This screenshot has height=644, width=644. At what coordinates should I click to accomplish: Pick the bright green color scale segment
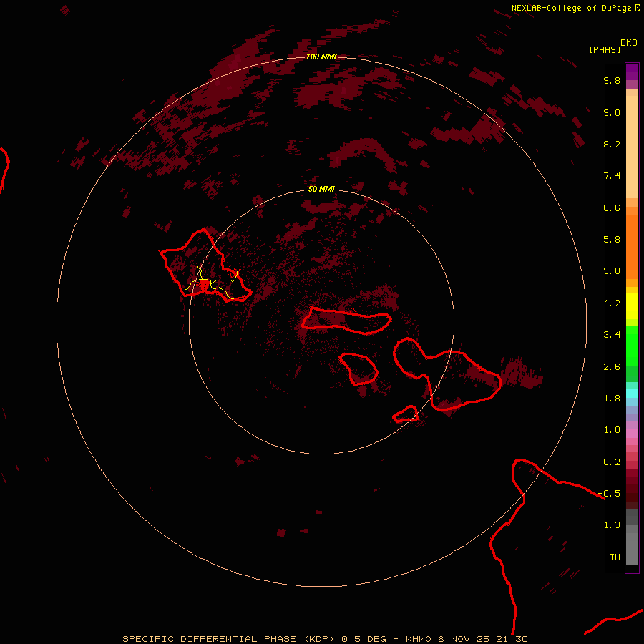coord(632,345)
